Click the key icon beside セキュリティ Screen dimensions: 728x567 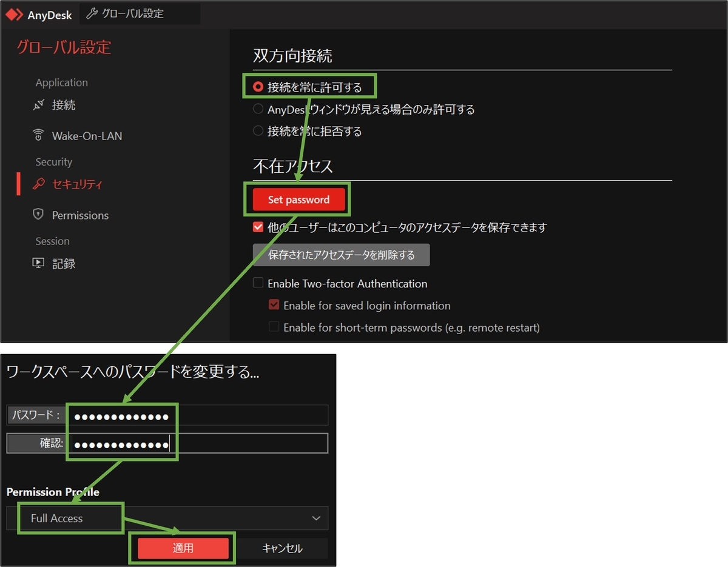(x=39, y=184)
